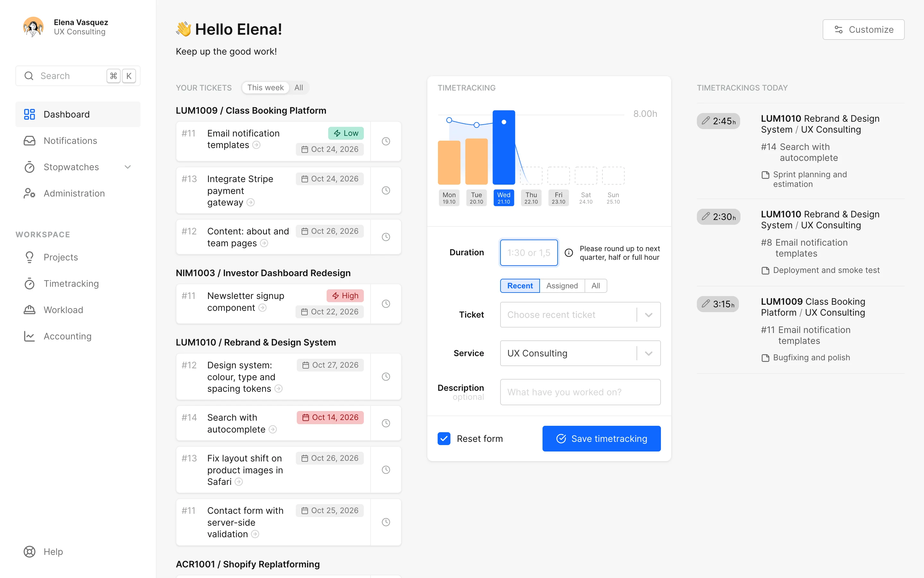Go to Administration in sidebar
The width and height of the screenshot is (924, 578).
78,193
